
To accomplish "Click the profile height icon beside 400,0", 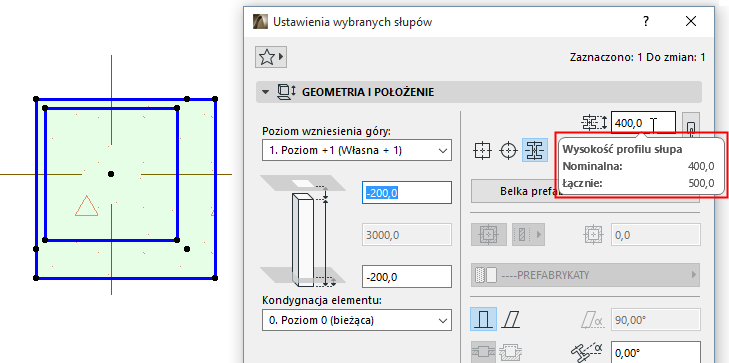I will [595, 123].
